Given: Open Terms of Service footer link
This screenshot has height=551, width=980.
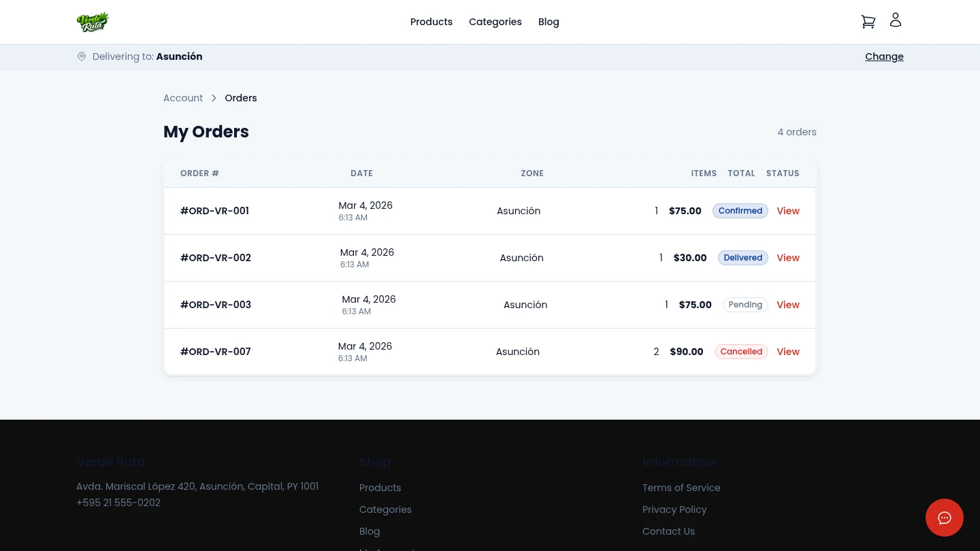Looking at the screenshot, I should coord(681,488).
